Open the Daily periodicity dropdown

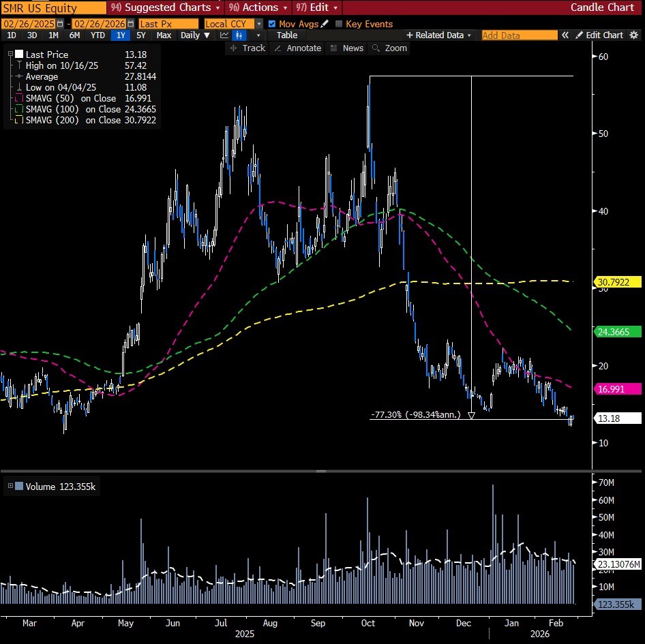[195, 35]
